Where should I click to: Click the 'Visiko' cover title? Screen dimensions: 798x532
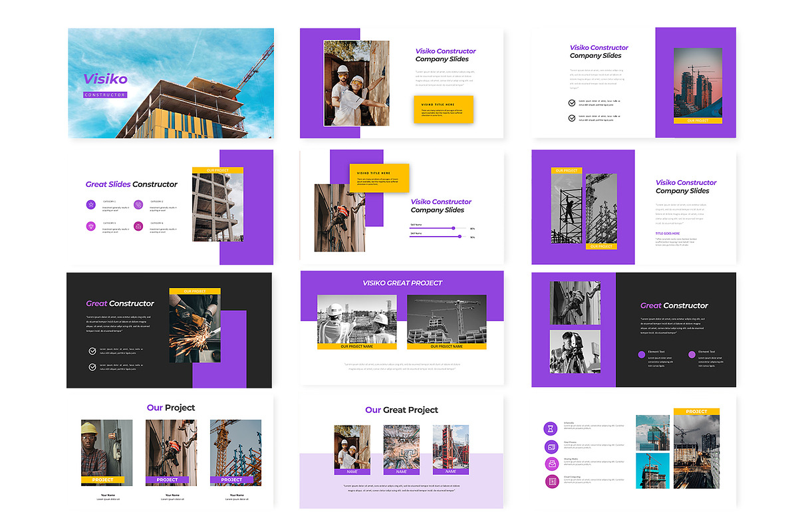[x=105, y=79]
